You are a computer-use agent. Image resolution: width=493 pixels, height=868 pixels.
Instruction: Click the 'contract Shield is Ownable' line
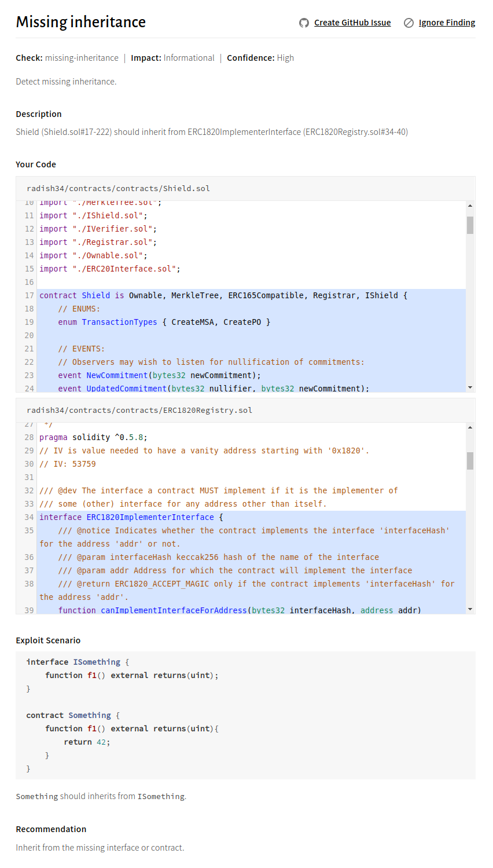(223, 295)
